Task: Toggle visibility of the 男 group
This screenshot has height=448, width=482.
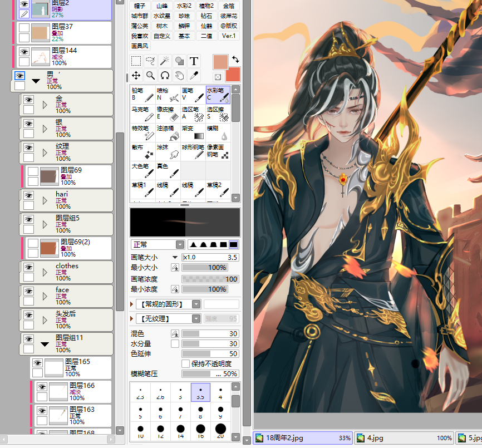Action: pos(19,76)
